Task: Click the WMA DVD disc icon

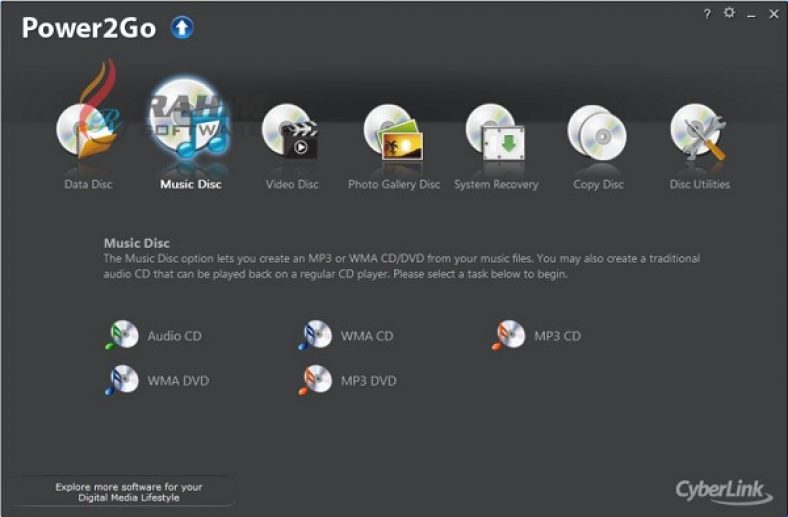Action: [x=122, y=379]
